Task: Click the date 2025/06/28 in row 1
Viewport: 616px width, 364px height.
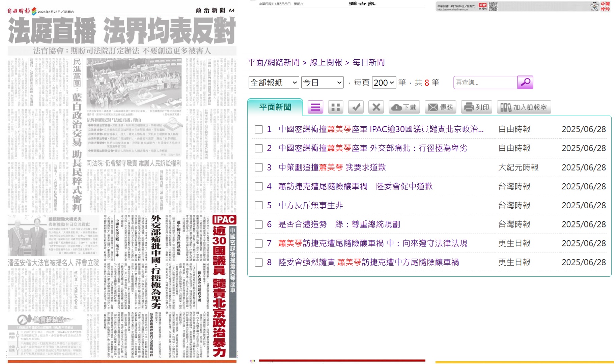Action: point(584,129)
